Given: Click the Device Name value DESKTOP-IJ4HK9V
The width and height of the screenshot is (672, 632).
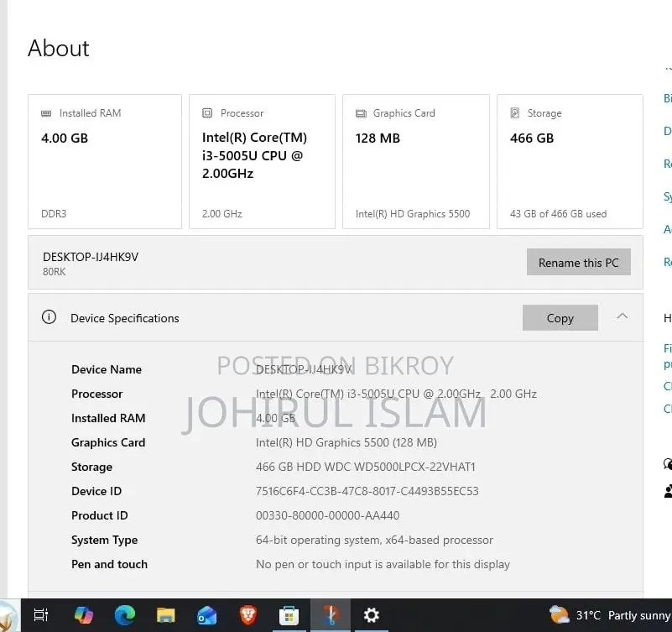Looking at the screenshot, I should (304, 369).
